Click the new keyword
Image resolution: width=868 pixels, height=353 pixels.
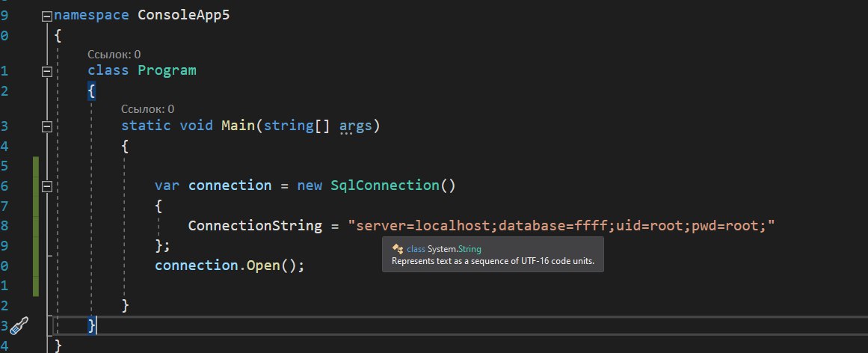pyautogui.click(x=310, y=185)
